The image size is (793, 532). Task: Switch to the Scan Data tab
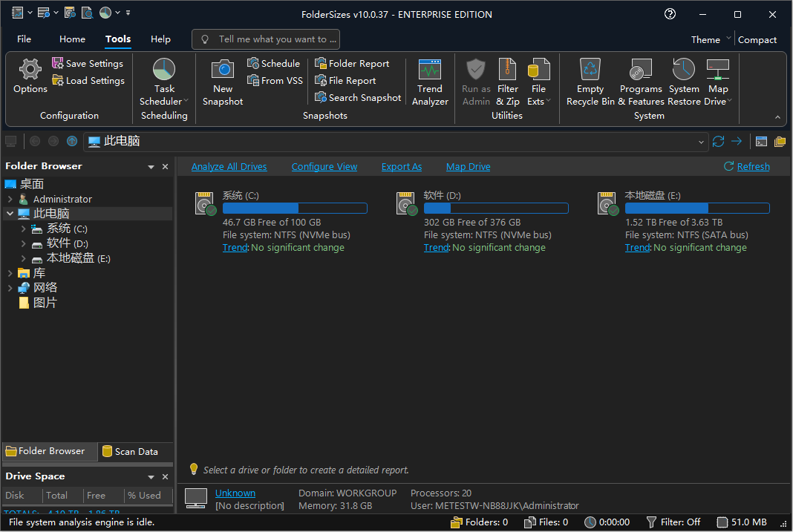[x=129, y=451]
